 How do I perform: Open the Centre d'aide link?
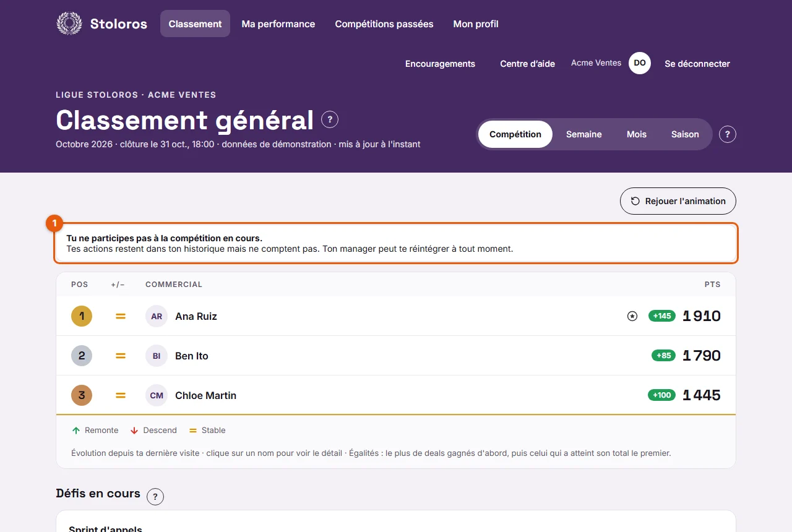(x=528, y=64)
